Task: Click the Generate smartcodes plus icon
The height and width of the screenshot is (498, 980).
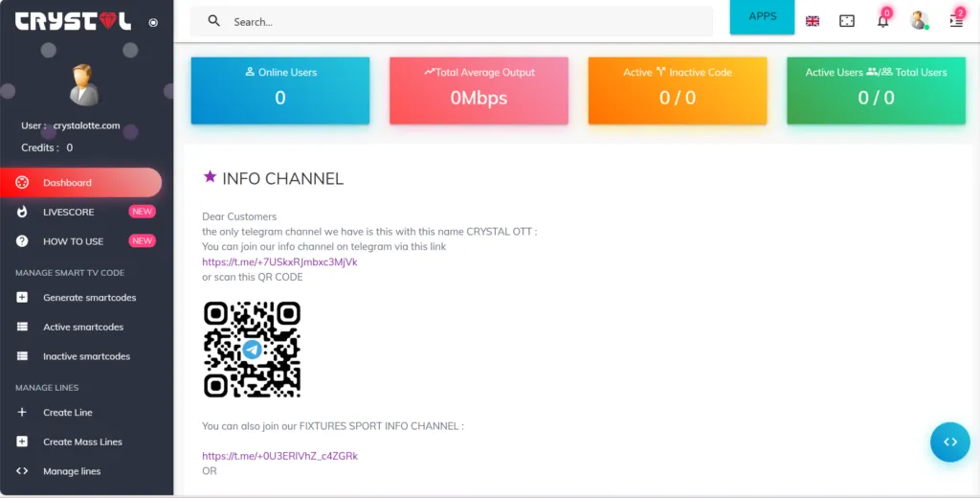Action: click(x=22, y=298)
